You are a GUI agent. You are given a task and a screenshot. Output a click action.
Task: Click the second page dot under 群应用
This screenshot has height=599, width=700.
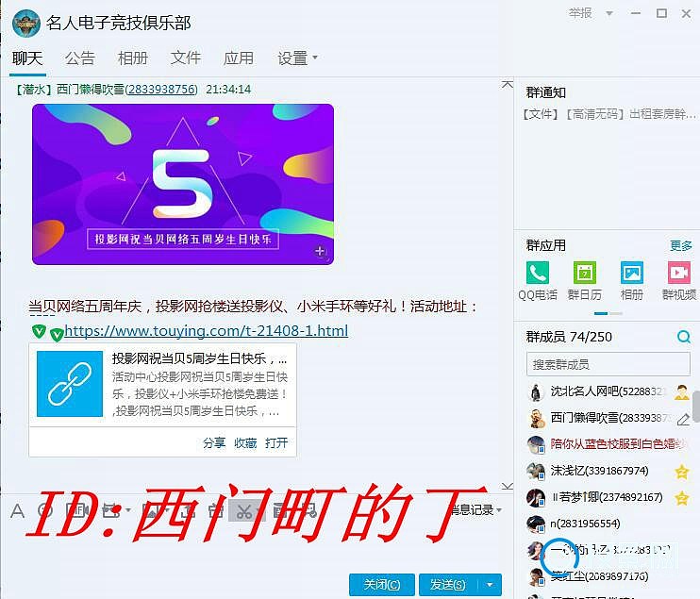click(x=616, y=313)
